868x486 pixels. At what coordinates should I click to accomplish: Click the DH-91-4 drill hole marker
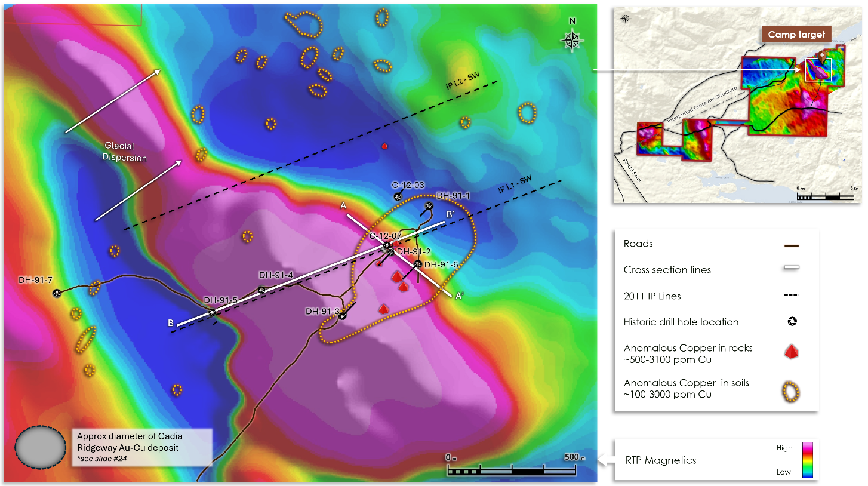(x=261, y=290)
